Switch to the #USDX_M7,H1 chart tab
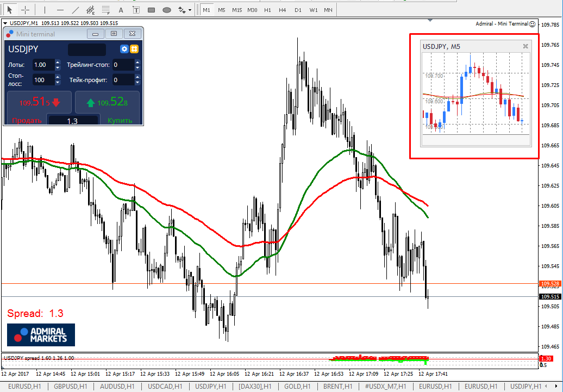 click(385, 386)
